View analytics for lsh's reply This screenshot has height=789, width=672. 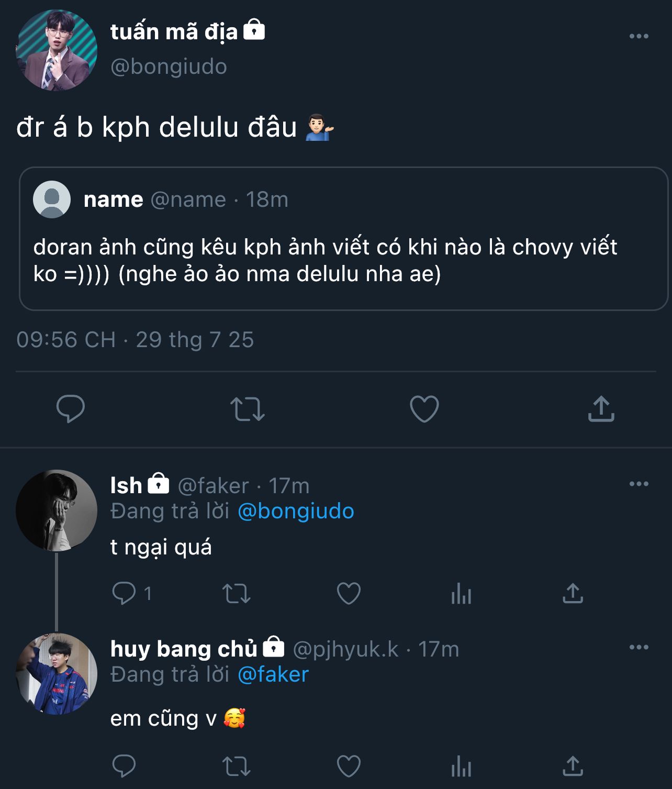pos(461,594)
